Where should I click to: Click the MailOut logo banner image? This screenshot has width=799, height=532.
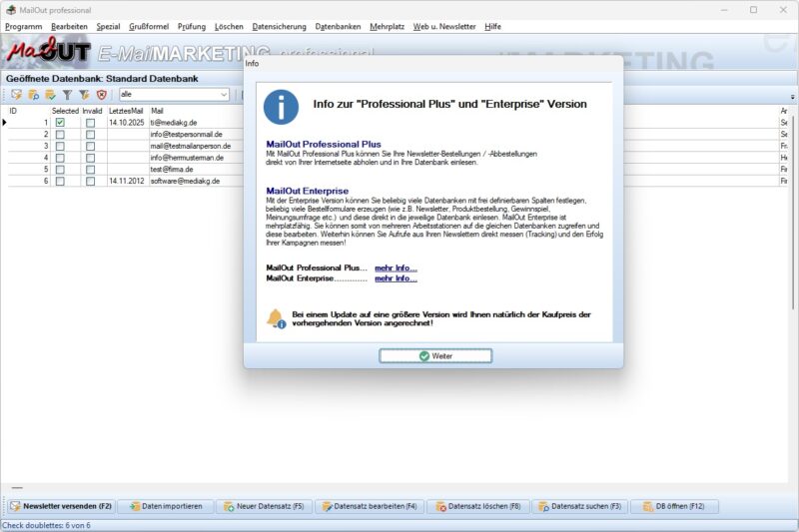coord(49,52)
